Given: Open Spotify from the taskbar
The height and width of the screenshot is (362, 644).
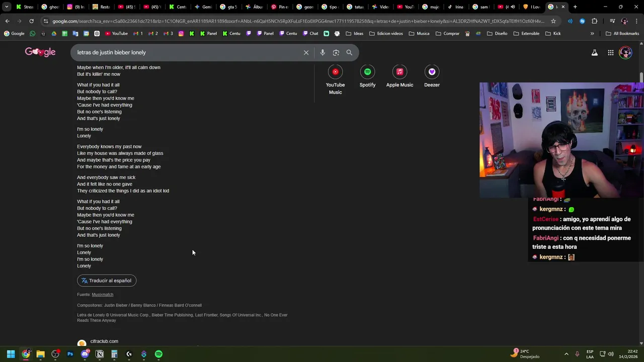Looking at the screenshot, I should coord(158,354).
